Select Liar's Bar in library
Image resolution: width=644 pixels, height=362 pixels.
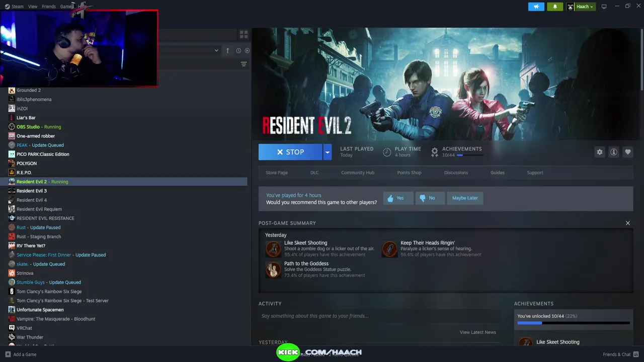click(x=26, y=118)
